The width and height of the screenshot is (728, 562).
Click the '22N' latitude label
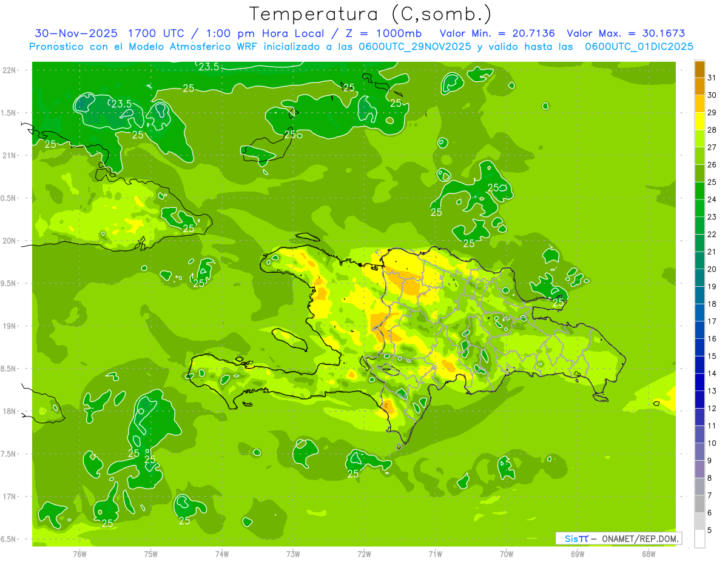[10, 70]
